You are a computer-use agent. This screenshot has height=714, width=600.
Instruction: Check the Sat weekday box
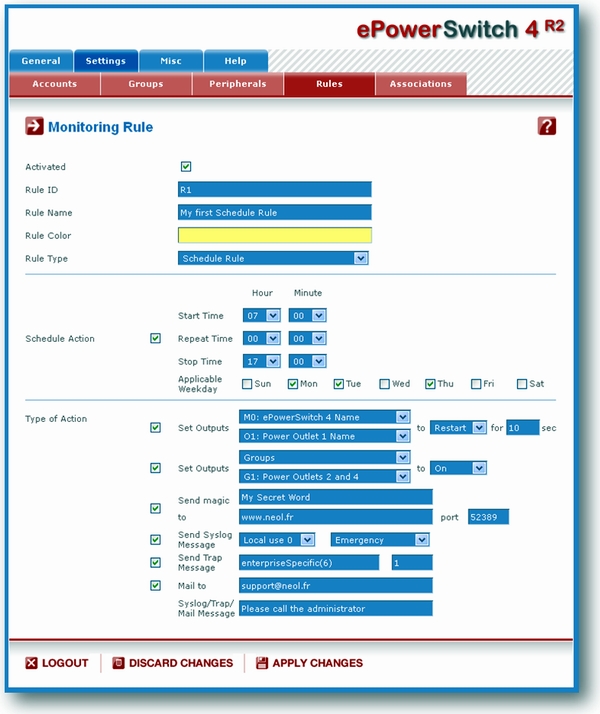click(522, 384)
